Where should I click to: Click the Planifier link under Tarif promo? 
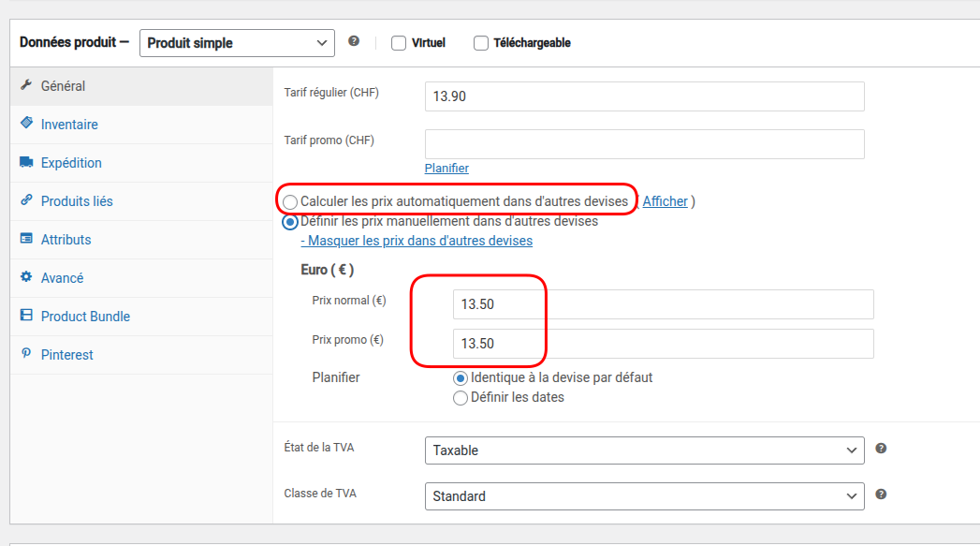446,169
